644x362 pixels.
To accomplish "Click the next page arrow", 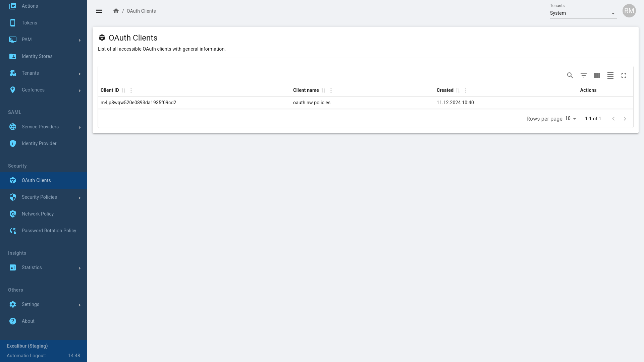I will point(625,119).
